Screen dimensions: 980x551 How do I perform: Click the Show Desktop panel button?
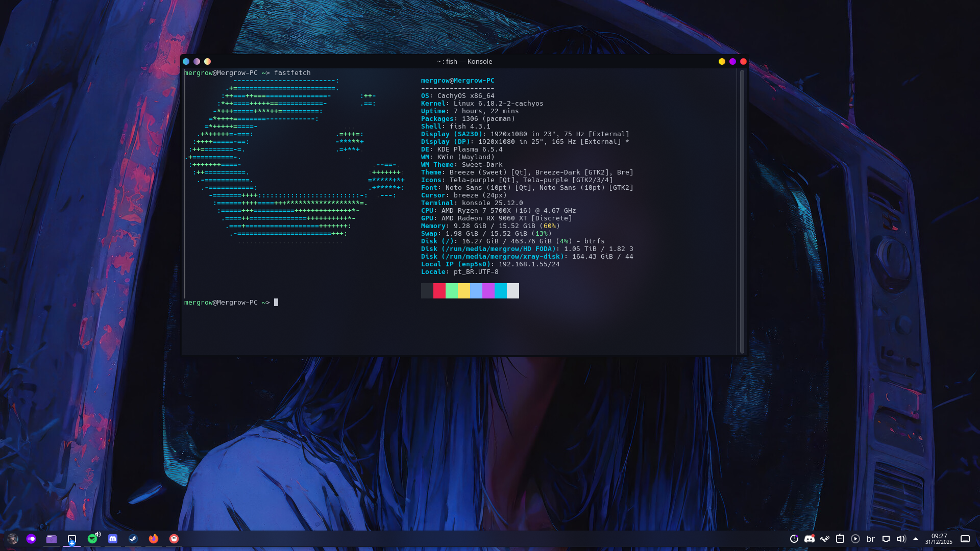[965, 539]
